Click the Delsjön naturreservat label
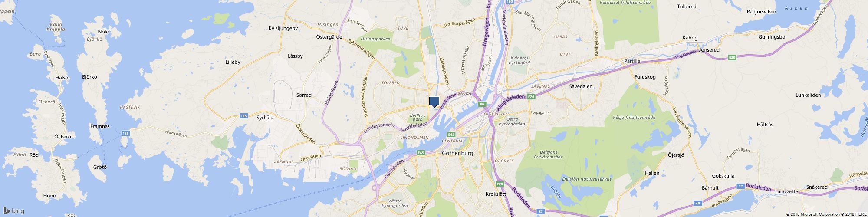This screenshot has width=868, height=217. point(586,179)
